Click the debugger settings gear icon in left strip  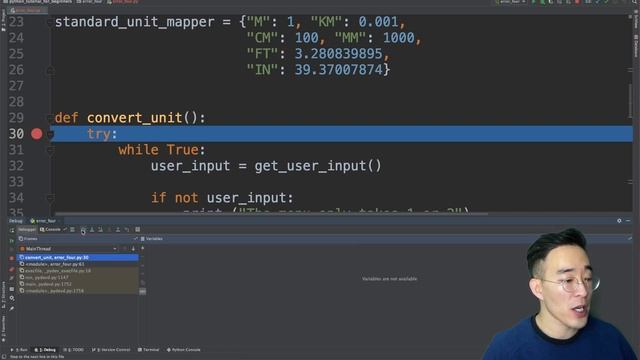12,298
